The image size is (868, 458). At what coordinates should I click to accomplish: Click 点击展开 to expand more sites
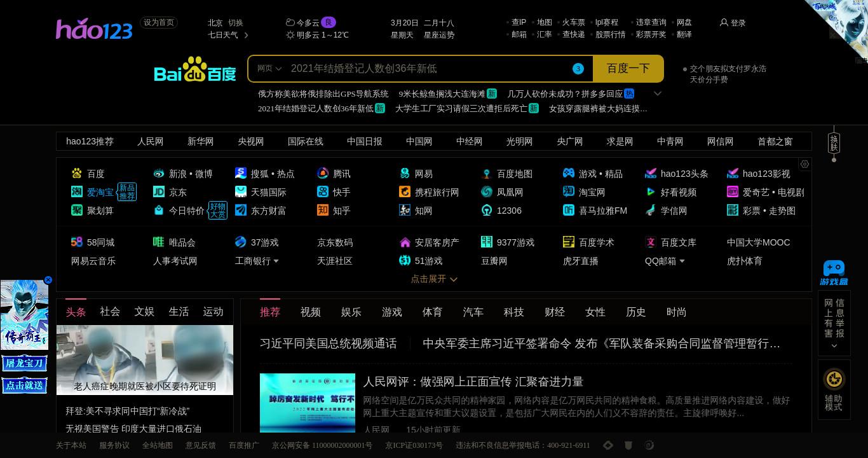(434, 279)
